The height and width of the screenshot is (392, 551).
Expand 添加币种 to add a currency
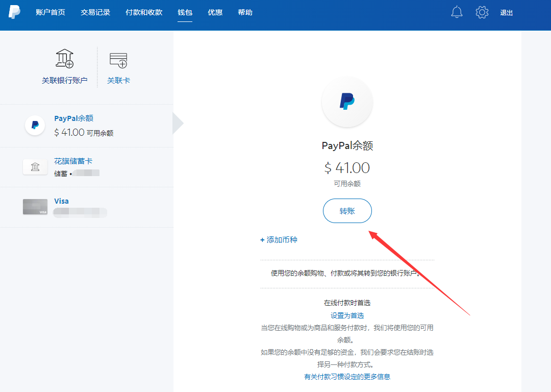279,239
